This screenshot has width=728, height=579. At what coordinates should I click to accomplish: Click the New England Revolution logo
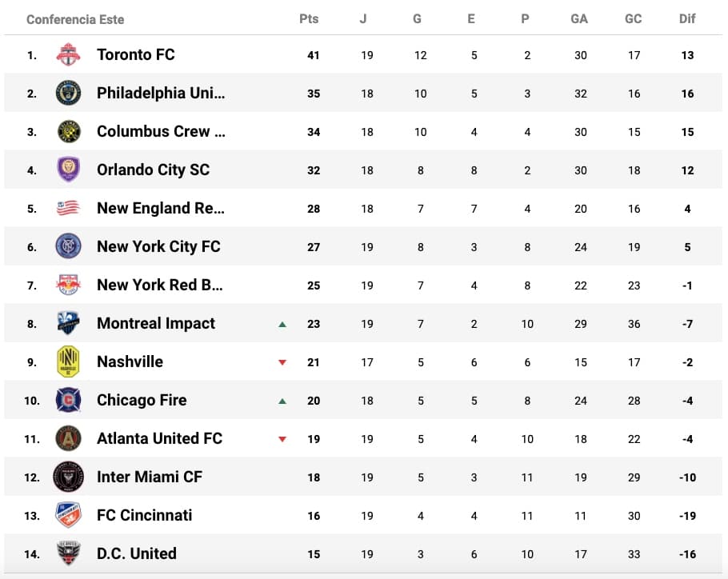(68, 209)
